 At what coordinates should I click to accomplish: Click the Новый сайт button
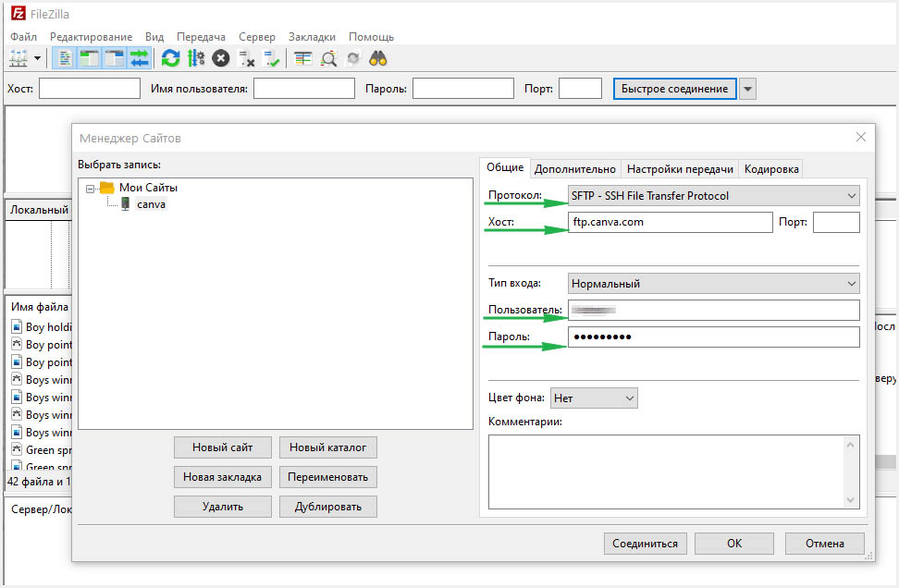pyautogui.click(x=222, y=447)
